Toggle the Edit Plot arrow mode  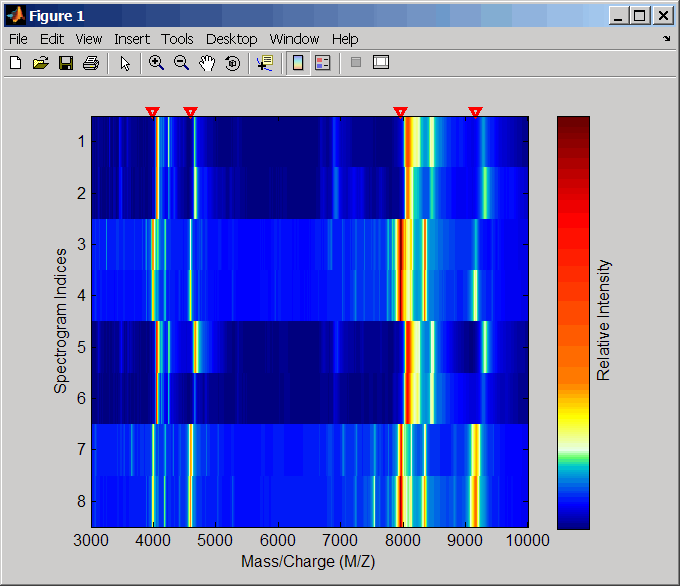[125, 63]
